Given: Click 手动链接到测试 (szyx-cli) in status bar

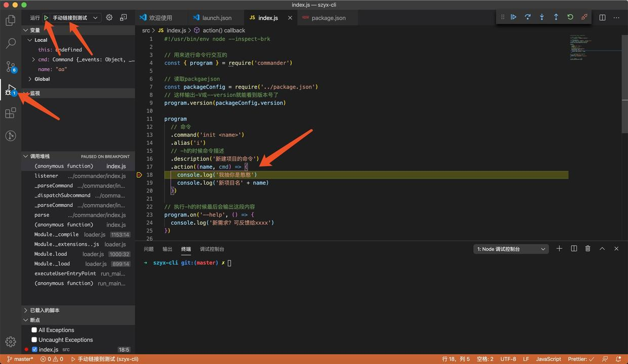Looking at the screenshot, I should point(105,359).
